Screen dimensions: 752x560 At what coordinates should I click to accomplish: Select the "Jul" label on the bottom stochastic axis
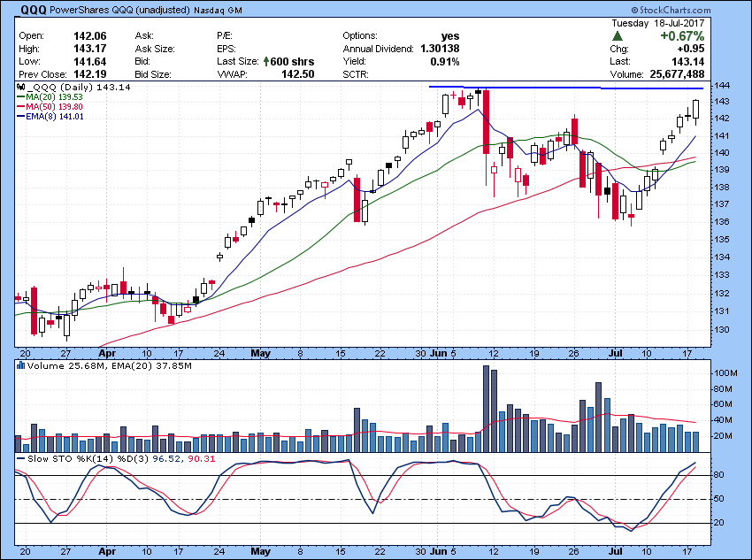(616, 551)
